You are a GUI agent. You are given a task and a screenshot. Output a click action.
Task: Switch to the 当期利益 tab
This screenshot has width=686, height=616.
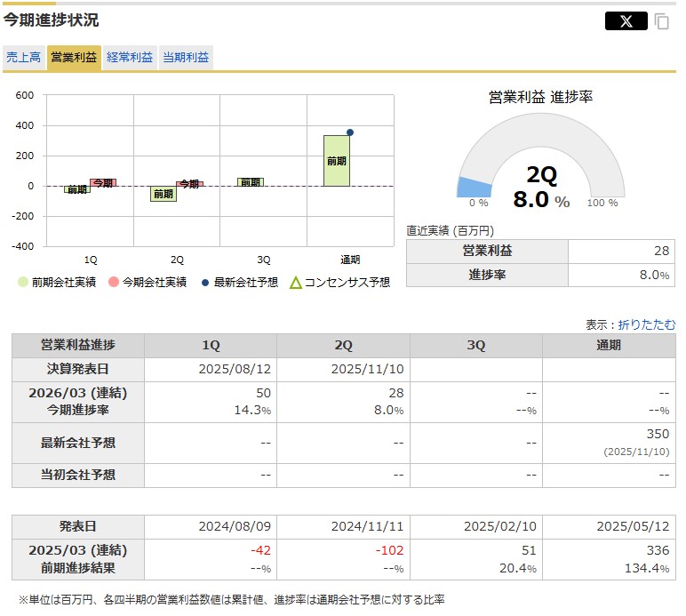point(186,57)
